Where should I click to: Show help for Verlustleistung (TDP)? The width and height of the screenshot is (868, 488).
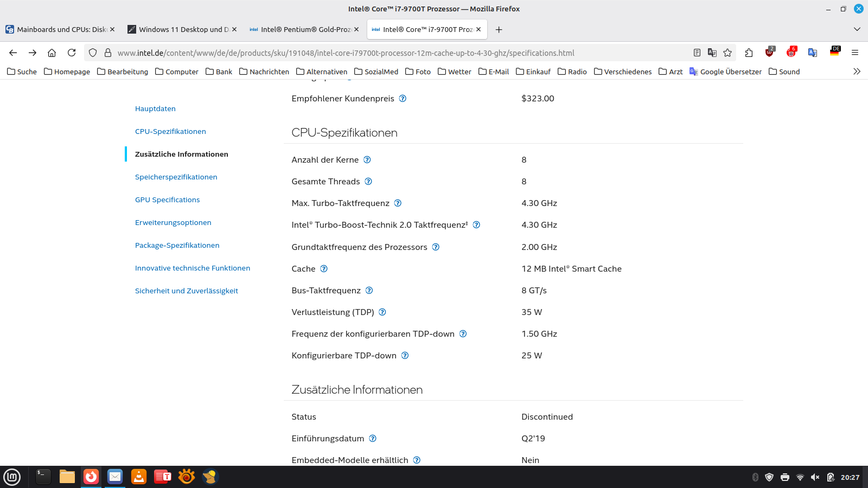[382, 312]
